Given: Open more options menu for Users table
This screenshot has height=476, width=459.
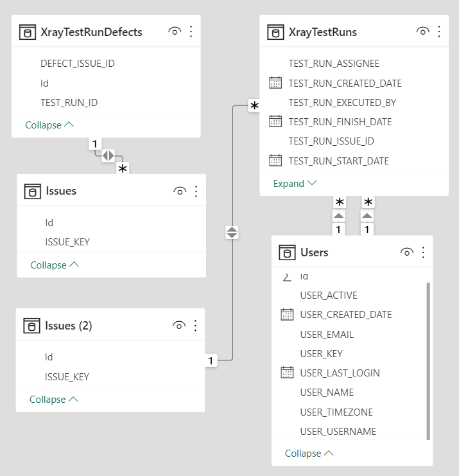Looking at the screenshot, I should [x=423, y=252].
